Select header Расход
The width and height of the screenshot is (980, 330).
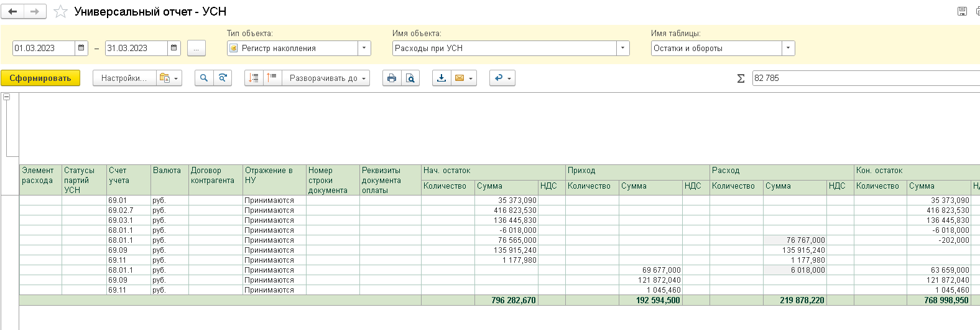[782, 172]
